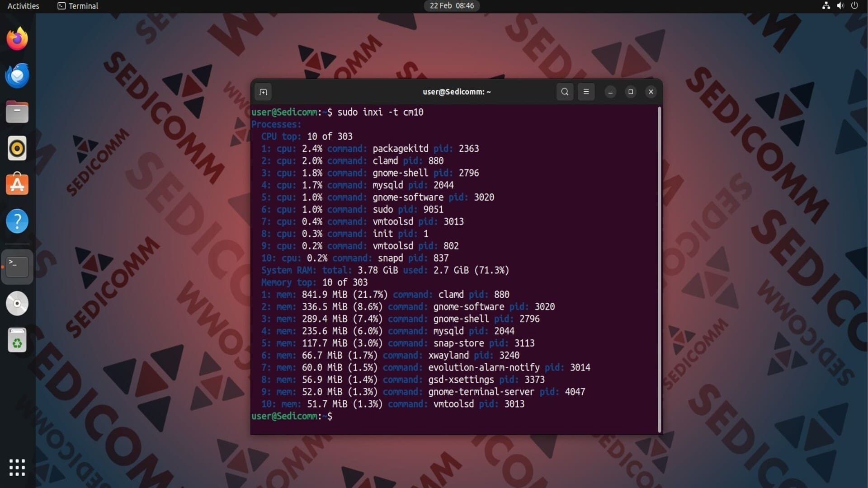Show Applications grid button
Screen dimensions: 868x488
[17, 467]
